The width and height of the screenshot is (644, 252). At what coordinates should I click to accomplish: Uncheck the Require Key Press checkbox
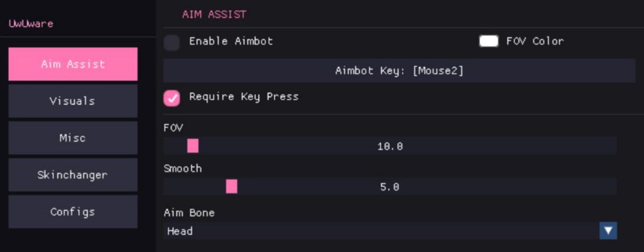coord(172,98)
